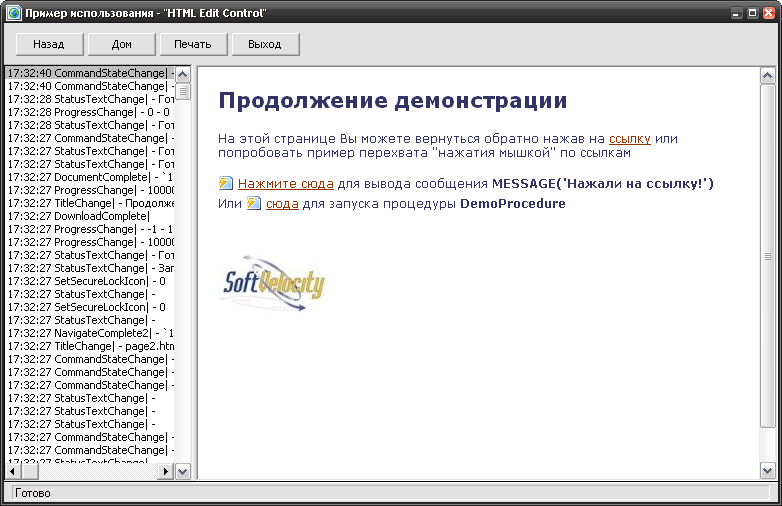The width and height of the screenshot is (782, 506).
Task: Open the ссылку hyperlink to go back
Action: 629,138
